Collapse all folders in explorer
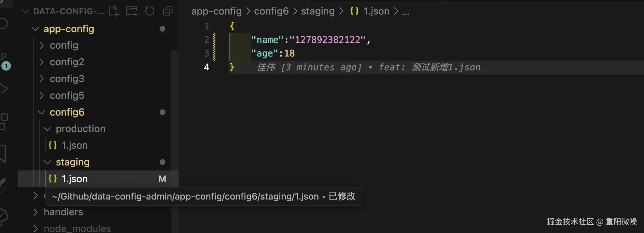The image size is (644, 233). [x=168, y=11]
